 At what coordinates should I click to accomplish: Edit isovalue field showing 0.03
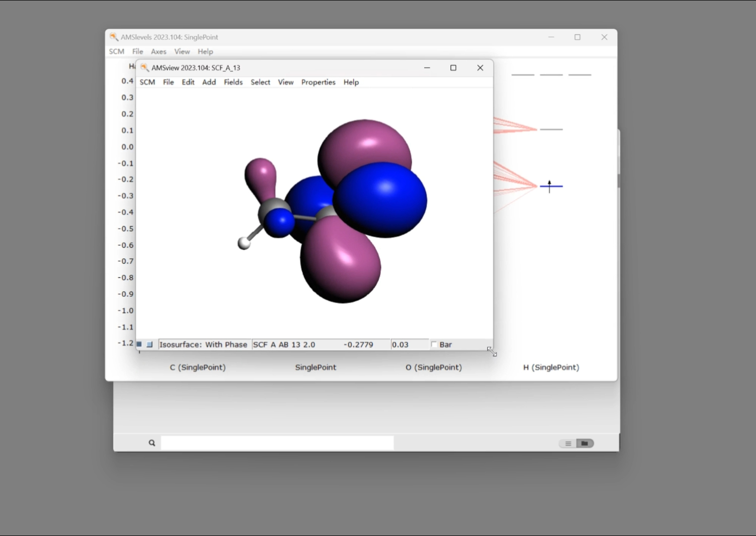(x=409, y=344)
